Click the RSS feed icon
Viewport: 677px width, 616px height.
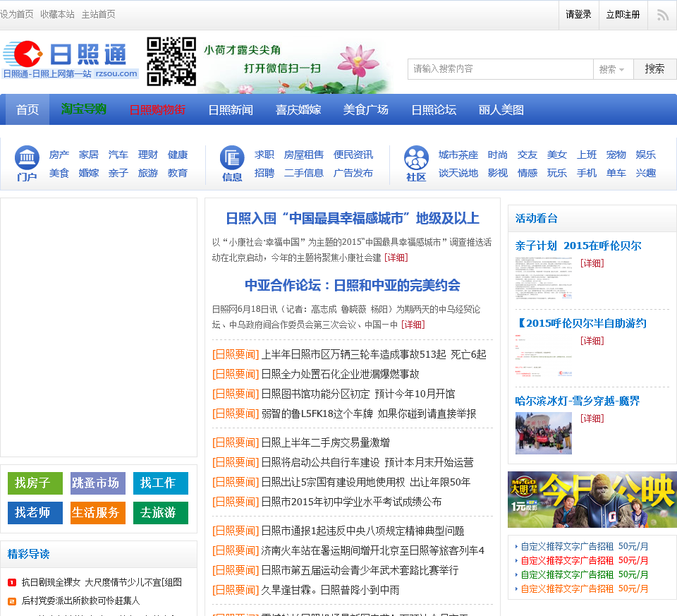pos(662,15)
